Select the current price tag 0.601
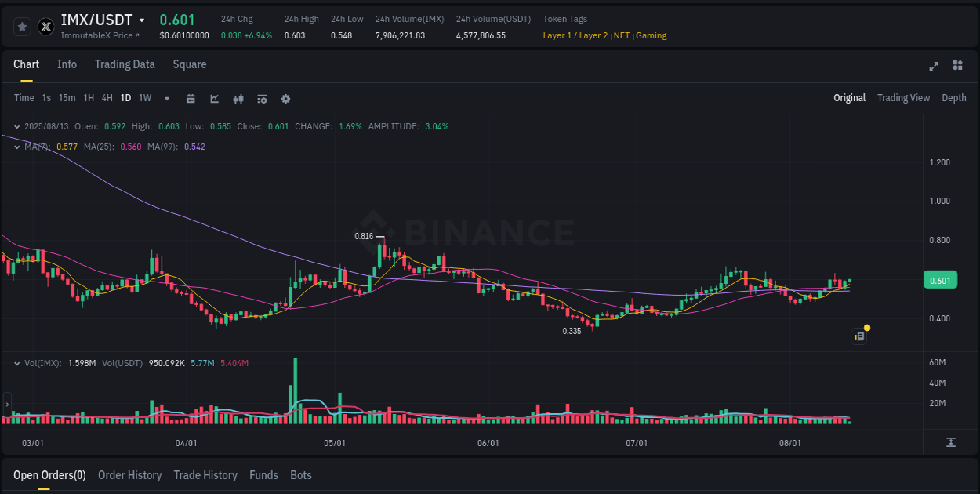 940,280
